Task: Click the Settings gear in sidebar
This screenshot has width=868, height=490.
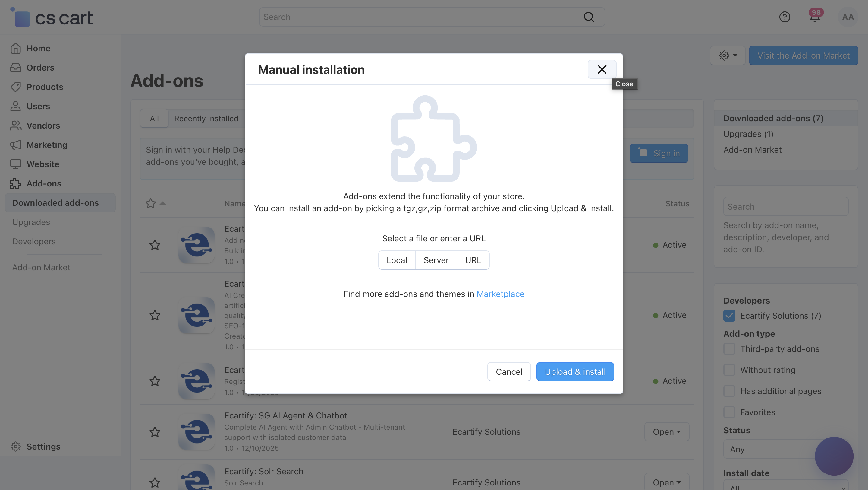Action: tap(15, 447)
